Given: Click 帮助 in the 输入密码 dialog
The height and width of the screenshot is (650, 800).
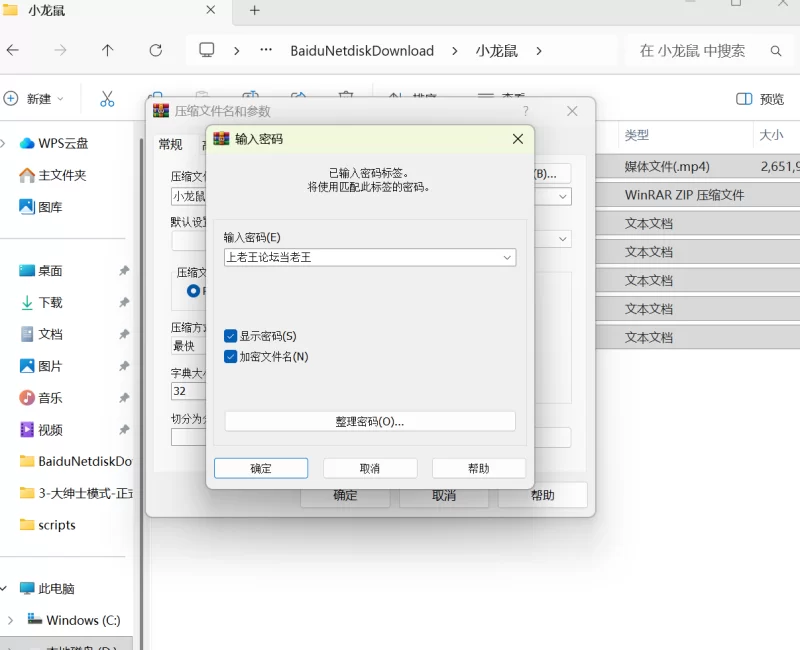Looking at the screenshot, I should coord(479,468).
